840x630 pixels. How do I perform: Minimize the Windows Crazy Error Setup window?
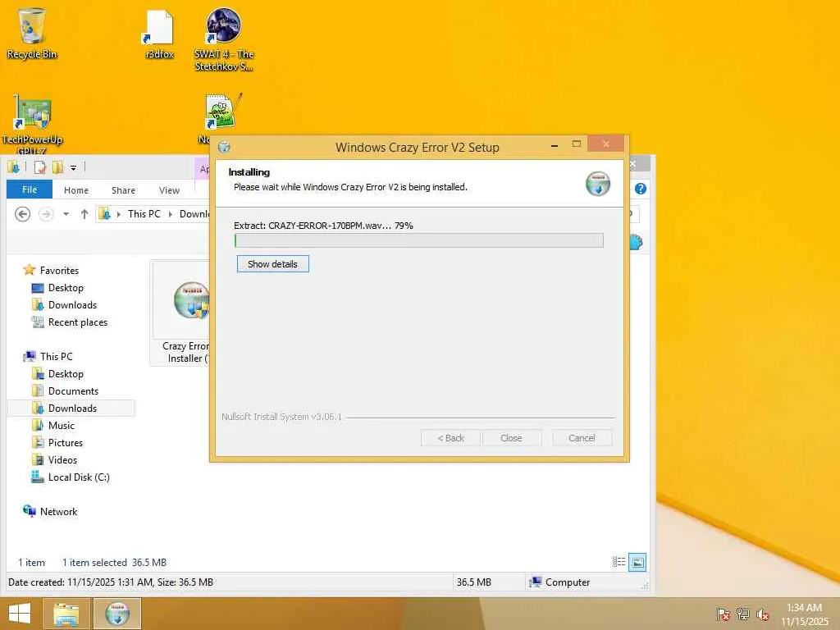tap(555, 145)
